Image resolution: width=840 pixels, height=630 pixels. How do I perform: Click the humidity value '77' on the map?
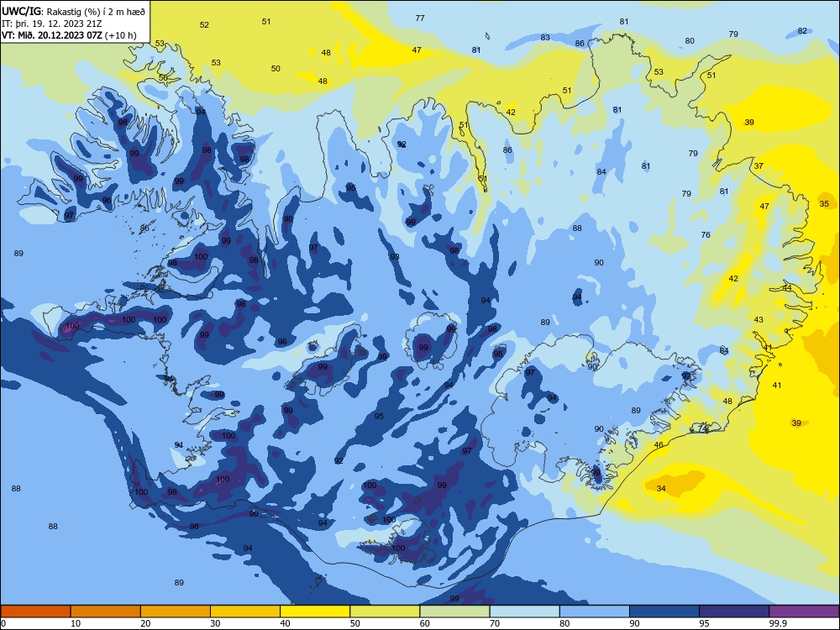pos(420,18)
